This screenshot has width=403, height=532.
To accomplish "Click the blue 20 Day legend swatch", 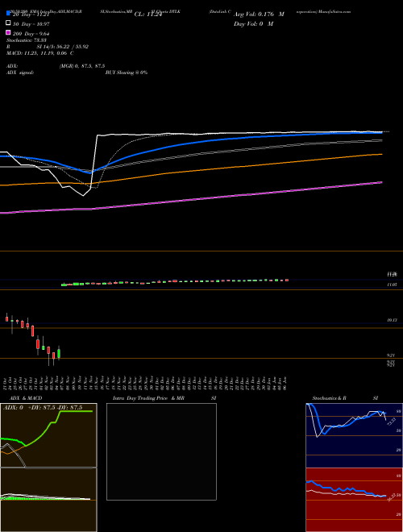I will 8,14.
